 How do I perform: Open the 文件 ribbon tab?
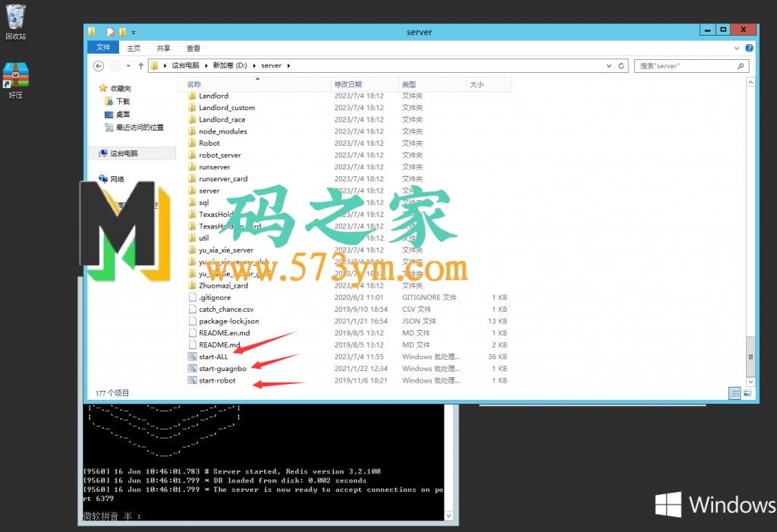(x=103, y=48)
